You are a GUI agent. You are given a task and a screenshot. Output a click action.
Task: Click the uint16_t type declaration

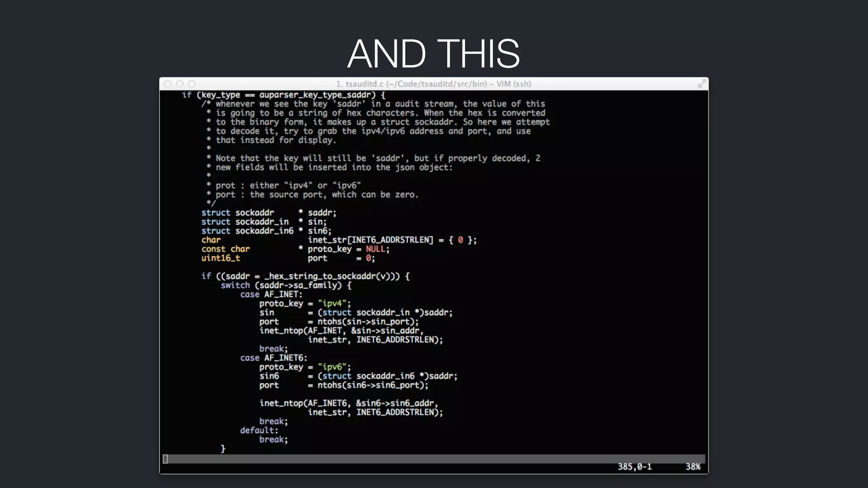pos(220,258)
